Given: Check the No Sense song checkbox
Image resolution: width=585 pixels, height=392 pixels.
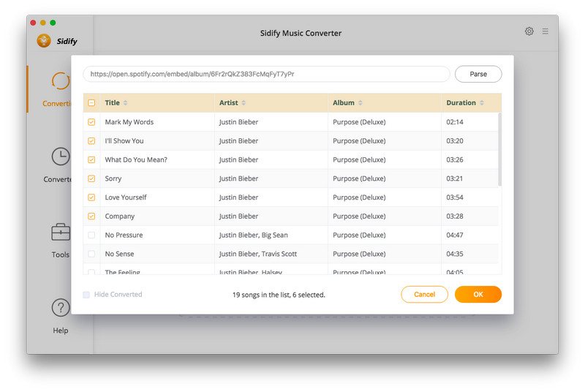Looking at the screenshot, I should click(x=91, y=254).
